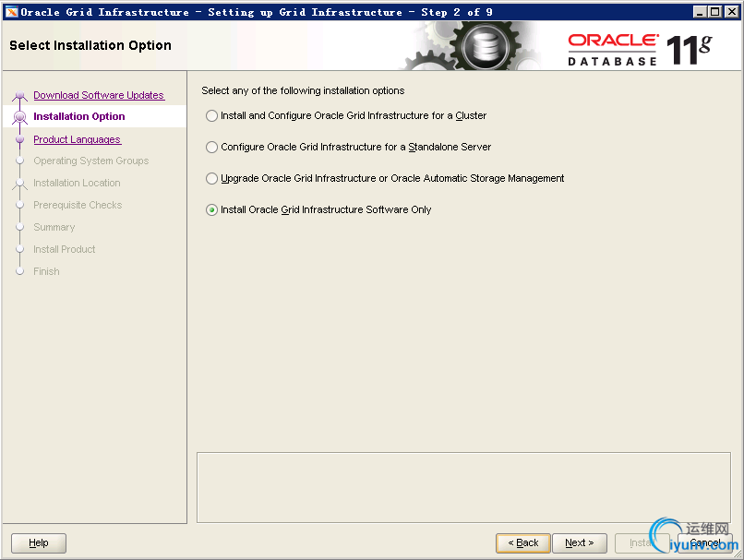Click the 'Install Product' step text
Image resolution: width=744 pixels, height=560 pixels.
(x=64, y=249)
